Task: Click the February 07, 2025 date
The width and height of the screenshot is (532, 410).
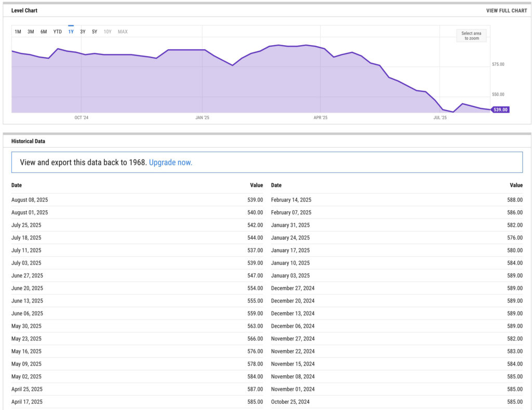Action: pos(291,212)
